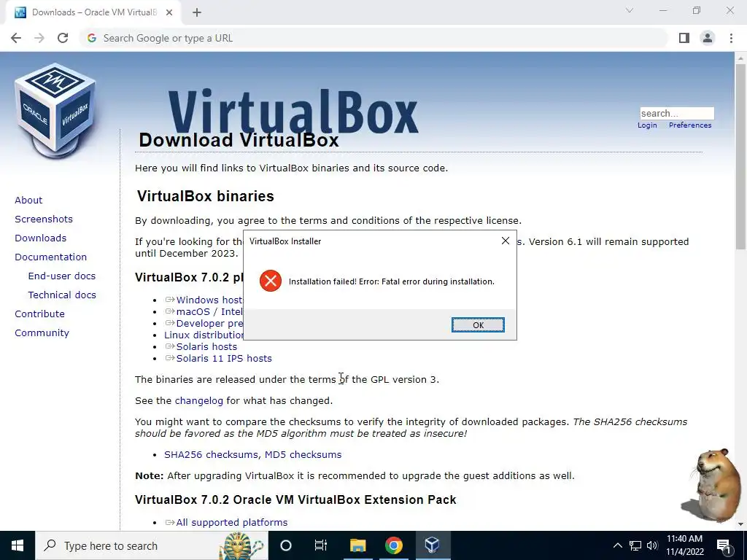Reload the current browser page
Viewport: 747px width, 560px height.
pos(63,38)
